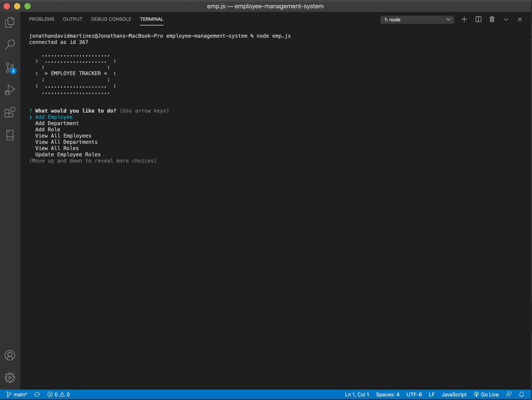Open the Run and Debug view
The width and height of the screenshot is (532, 400).
pos(10,90)
